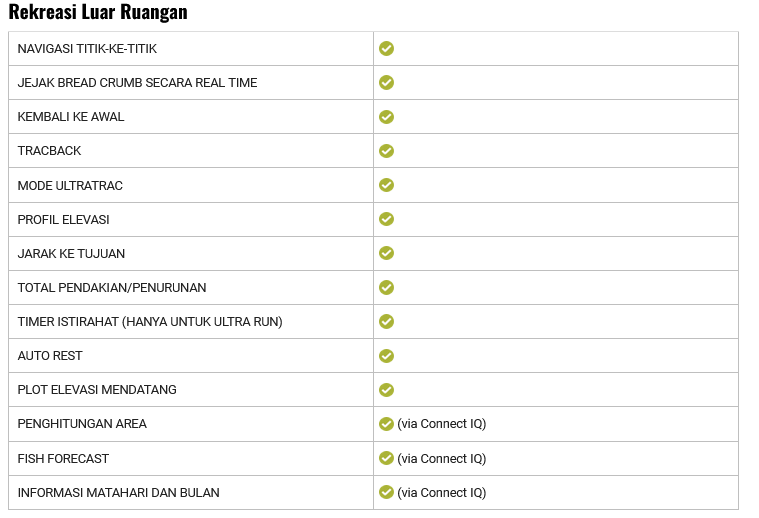The height and width of the screenshot is (518, 759).
Task: Select the FISH FORECAST feature label
Action: click(x=63, y=459)
